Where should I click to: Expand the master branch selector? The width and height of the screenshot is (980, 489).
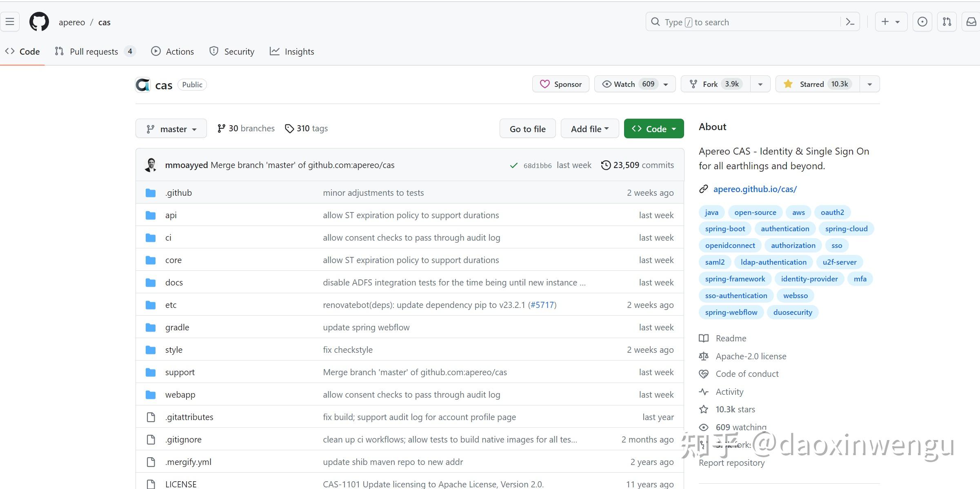171,129
